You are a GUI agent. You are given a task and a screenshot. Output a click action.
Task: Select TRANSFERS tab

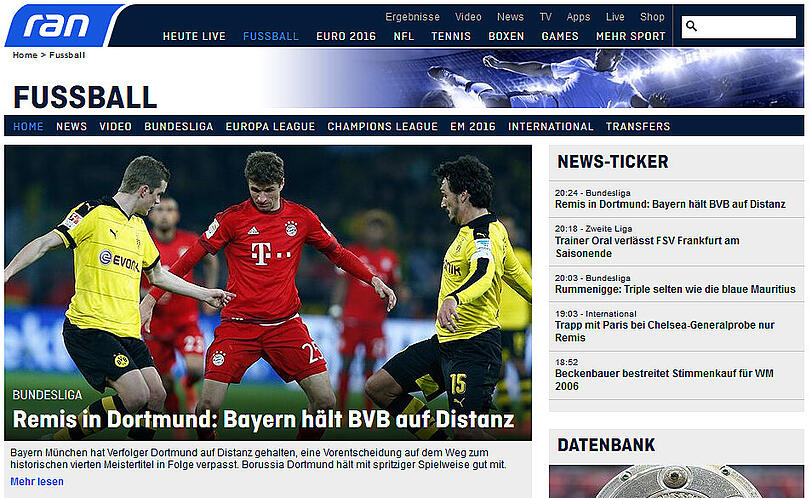click(x=637, y=126)
